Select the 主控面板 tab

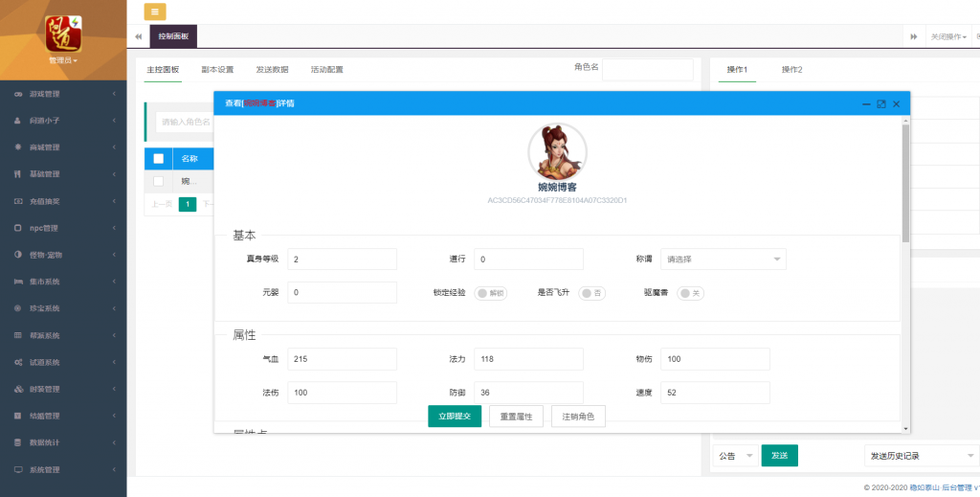[163, 69]
